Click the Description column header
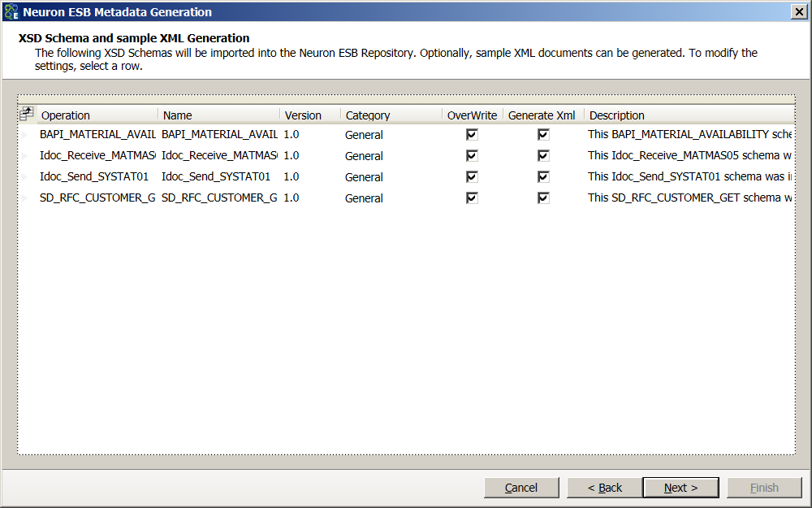This screenshot has width=812, height=508. point(689,115)
